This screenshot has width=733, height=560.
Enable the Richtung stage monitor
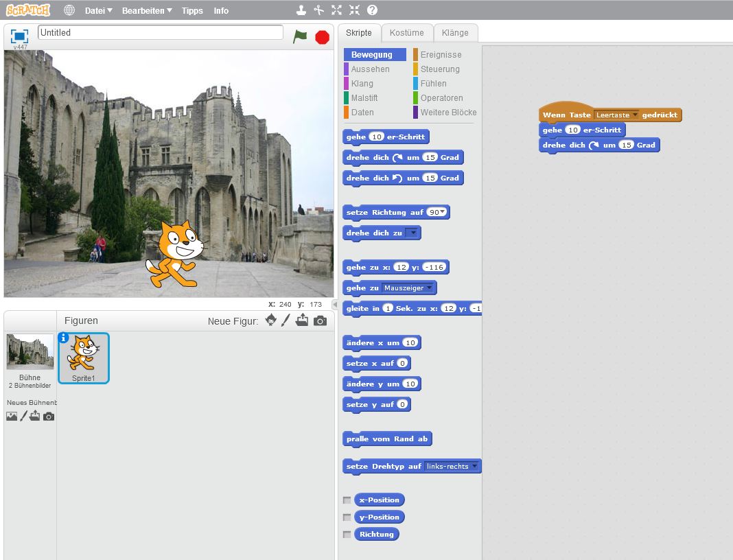tap(347, 534)
